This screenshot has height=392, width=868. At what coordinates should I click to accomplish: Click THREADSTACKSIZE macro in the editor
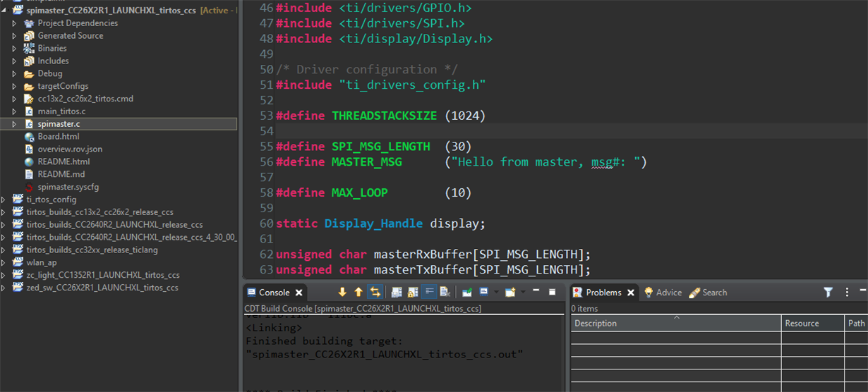[385, 115]
